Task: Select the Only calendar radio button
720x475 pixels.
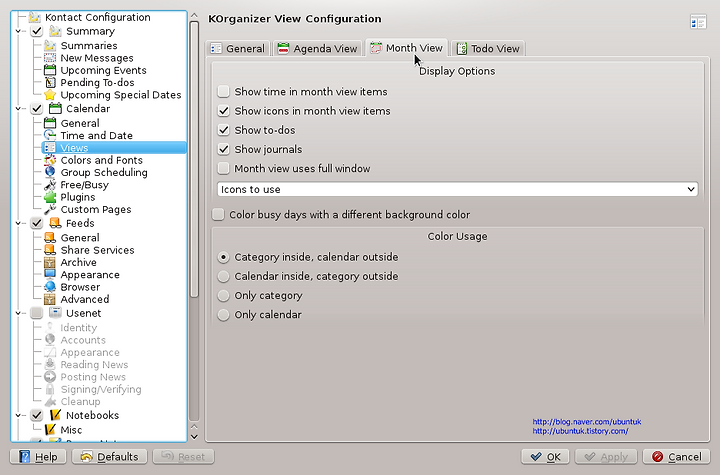Action: point(224,315)
